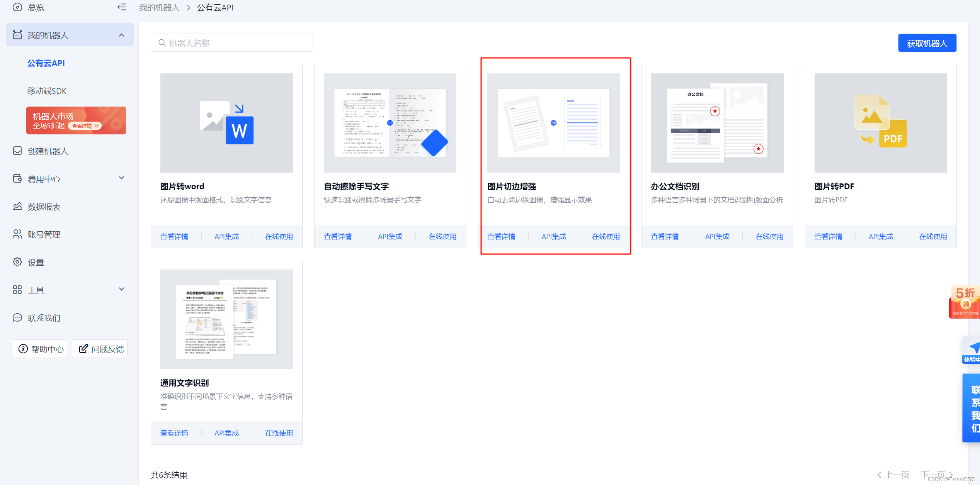Click the 工具 tools icon

point(17,290)
